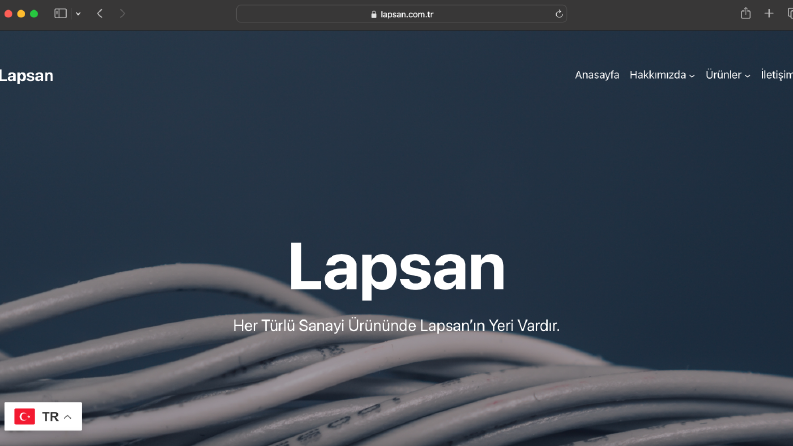Click the tagline 'Her Türlü Sanayi Ürününde'
The height and width of the screenshot is (446, 793).
point(325,326)
